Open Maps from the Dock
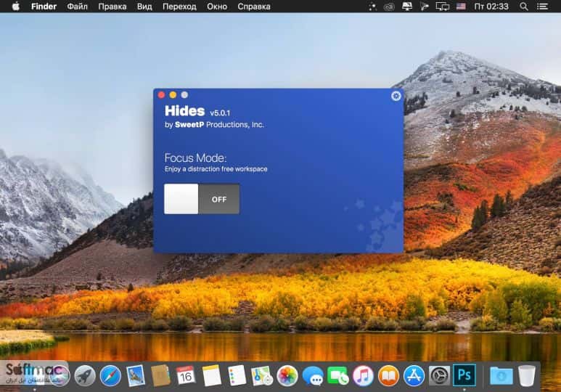 click(262, 375)
